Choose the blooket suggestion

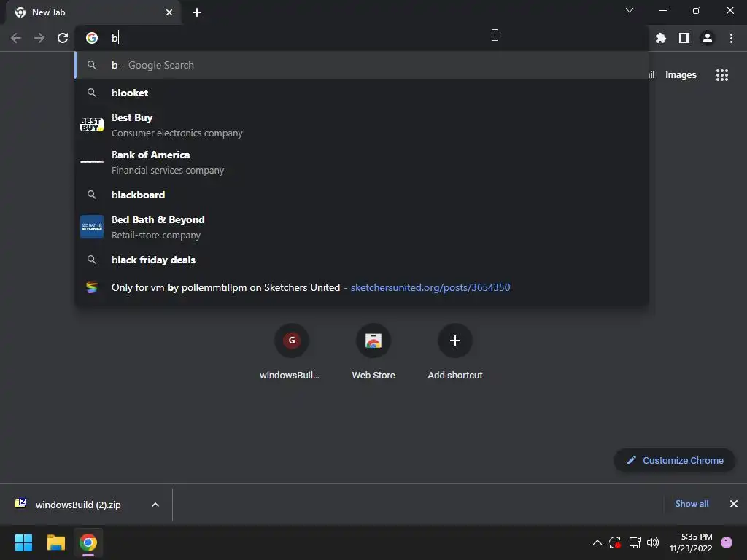coord(362,93)
